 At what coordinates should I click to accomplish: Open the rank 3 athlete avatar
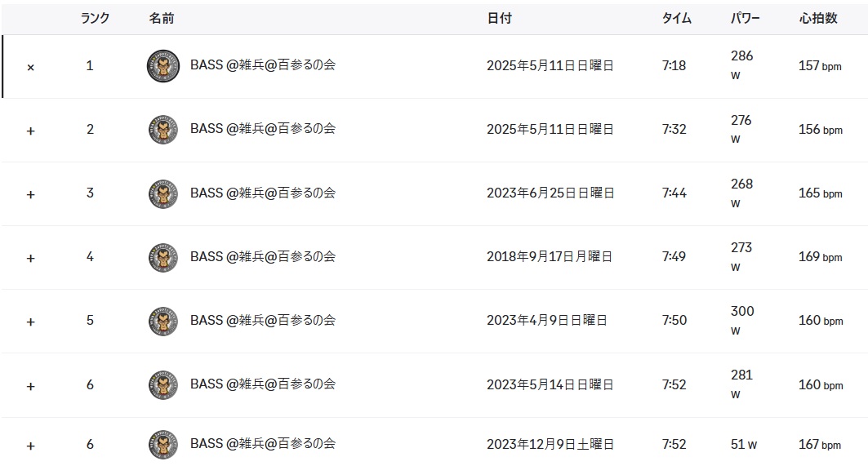pyautogui.click(x=162, y=193)
